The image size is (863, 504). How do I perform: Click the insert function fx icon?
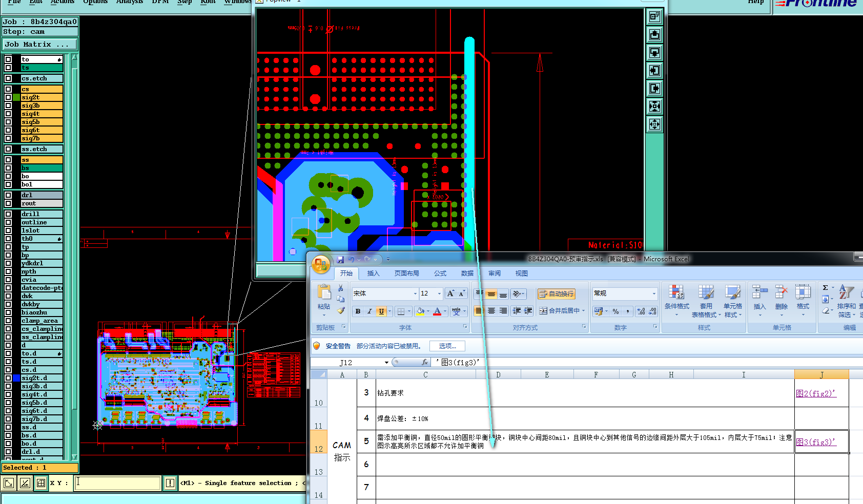424,362
